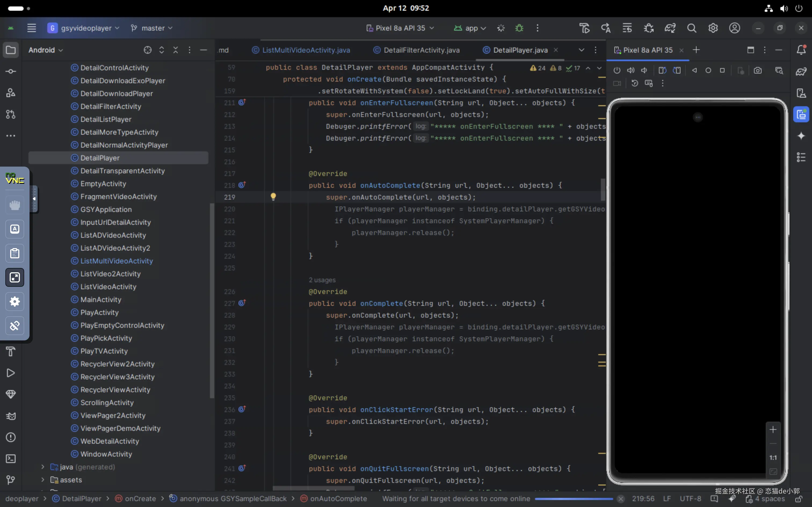Expand the assets folder in tree
This screenshot has width=812, height=507.
43,480
